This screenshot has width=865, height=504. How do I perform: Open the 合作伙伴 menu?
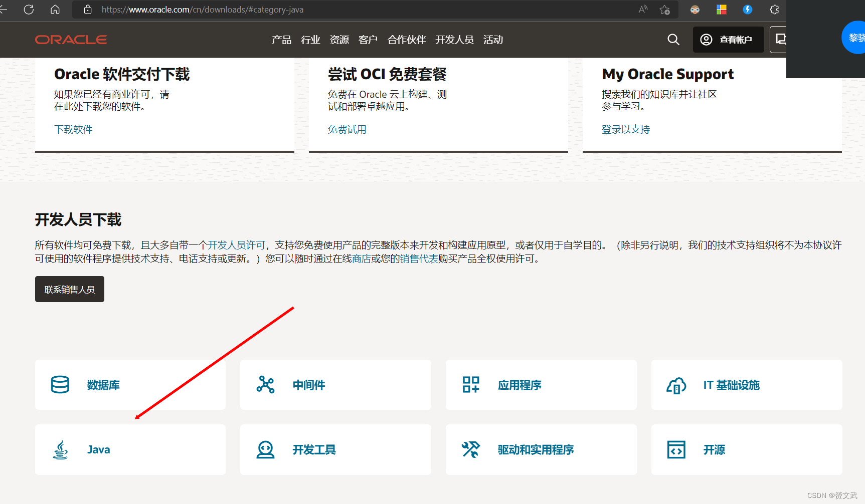coord(407,40)
